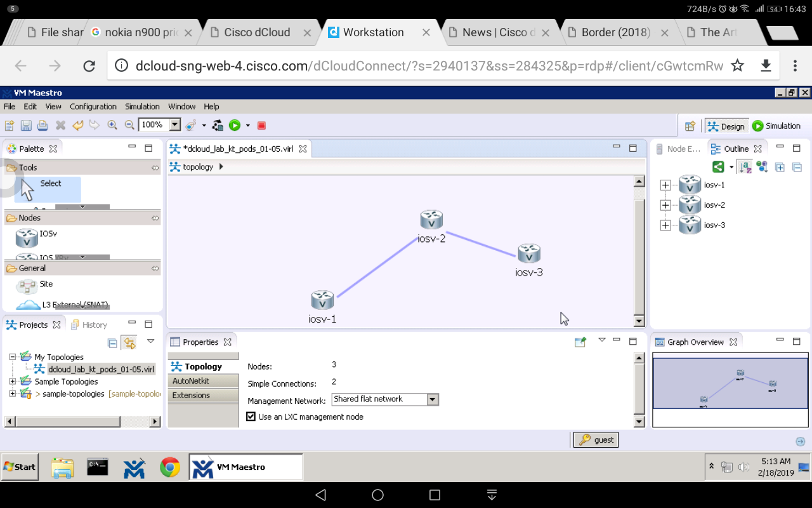
Task: Switch to Simulation mode
Action: click(x=776, y=126)
